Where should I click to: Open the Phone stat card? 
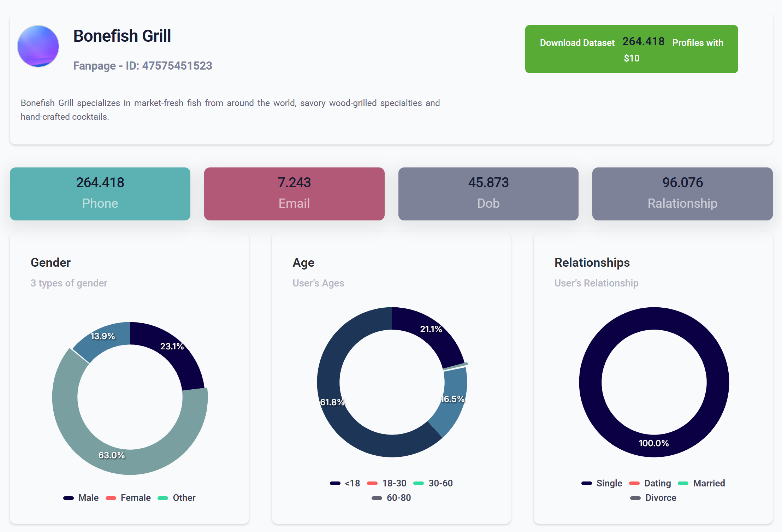[x=100, y=194]
